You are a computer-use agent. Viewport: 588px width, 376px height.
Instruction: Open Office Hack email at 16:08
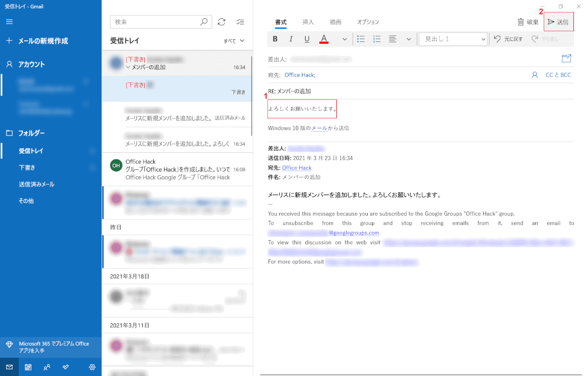[x=177, y=169]
